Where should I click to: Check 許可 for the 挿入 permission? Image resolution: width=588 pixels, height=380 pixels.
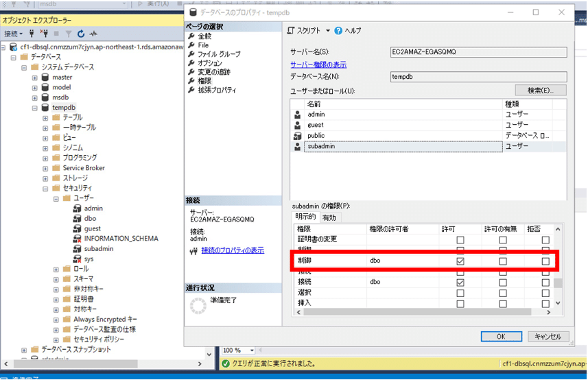[x=460, y=304]
